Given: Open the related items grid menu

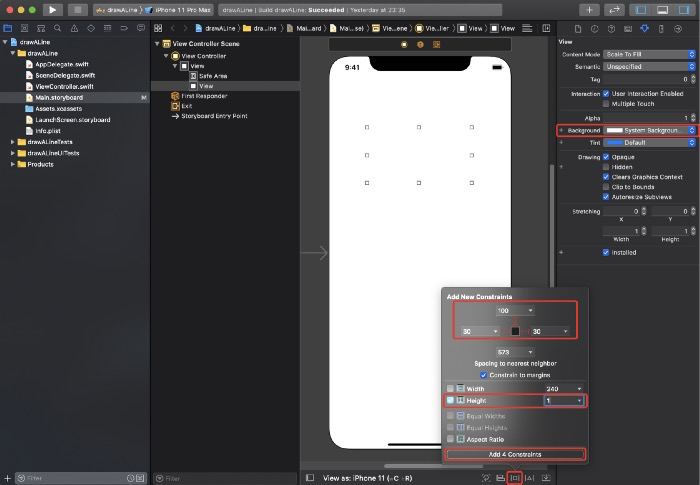Looking at the screenshot, I should point(158,28).
